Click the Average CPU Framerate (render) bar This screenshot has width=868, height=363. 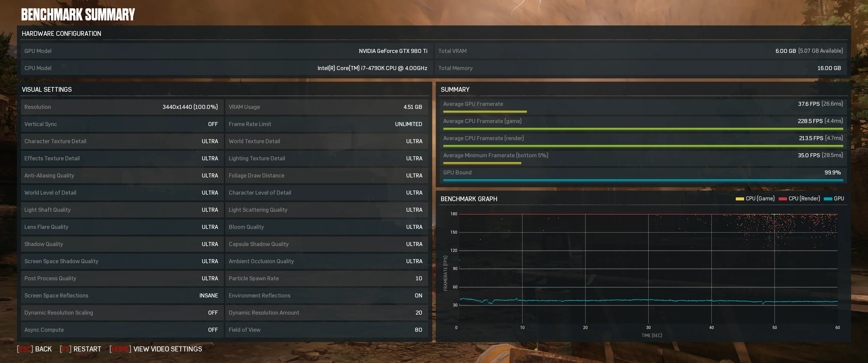[x=643, y=146]
